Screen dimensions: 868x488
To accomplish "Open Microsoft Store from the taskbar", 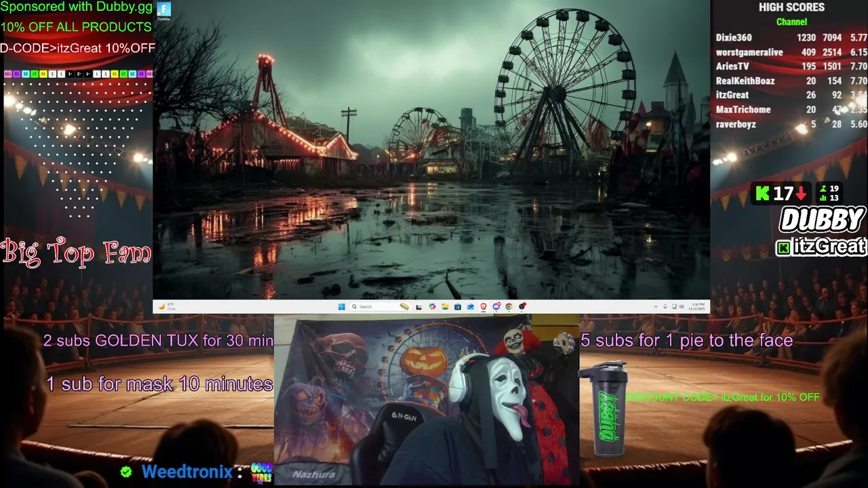I will 458,306.
